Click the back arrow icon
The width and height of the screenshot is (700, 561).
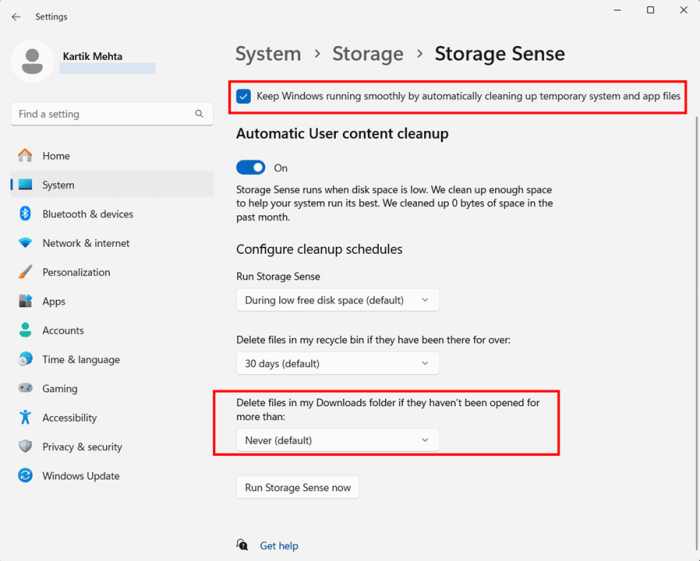click(17, 17)
